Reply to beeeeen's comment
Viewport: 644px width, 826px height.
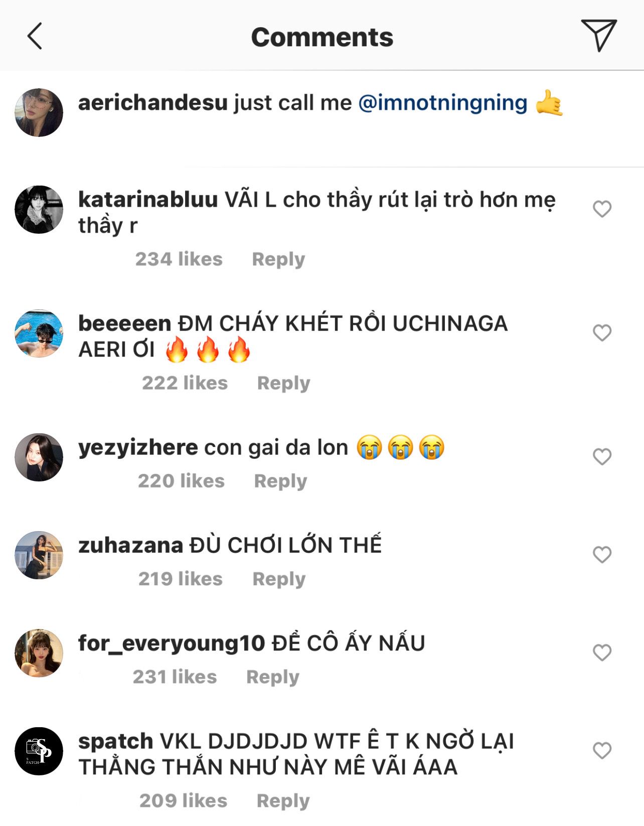pos(283,383)
